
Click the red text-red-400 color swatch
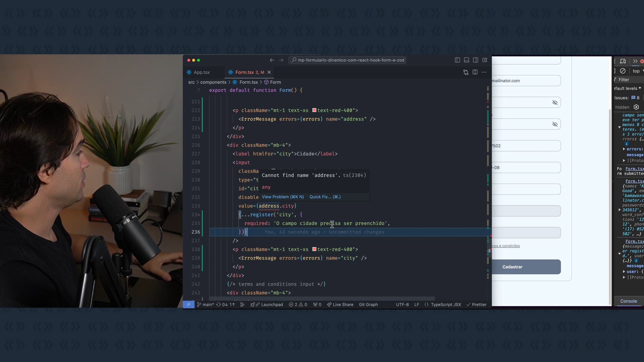(x=314, y=110)
